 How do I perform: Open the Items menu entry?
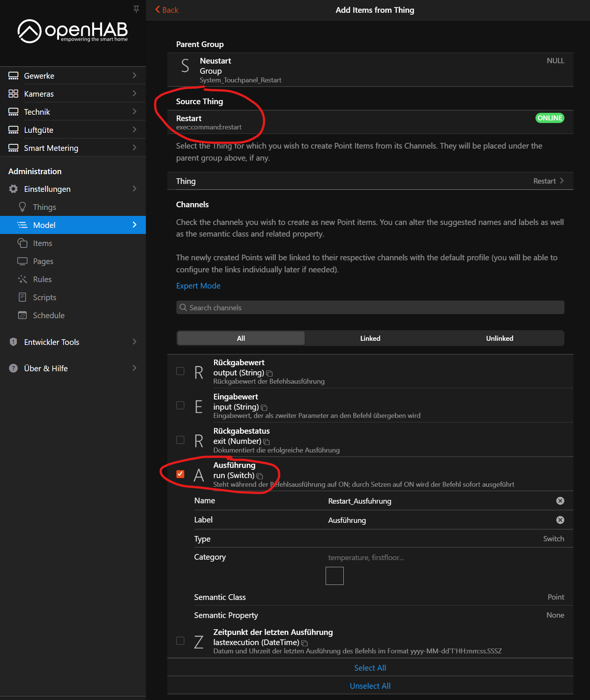73,243
